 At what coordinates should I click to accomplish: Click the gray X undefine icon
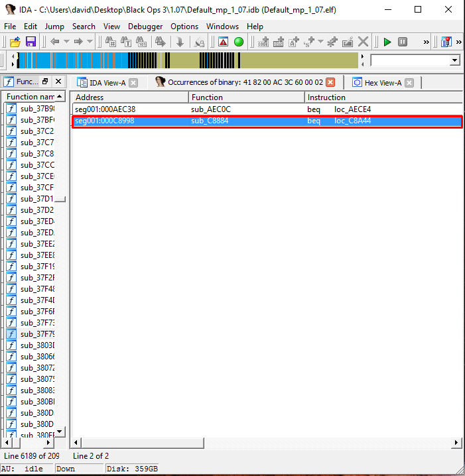pyautogui.click(x=363, y=42)
